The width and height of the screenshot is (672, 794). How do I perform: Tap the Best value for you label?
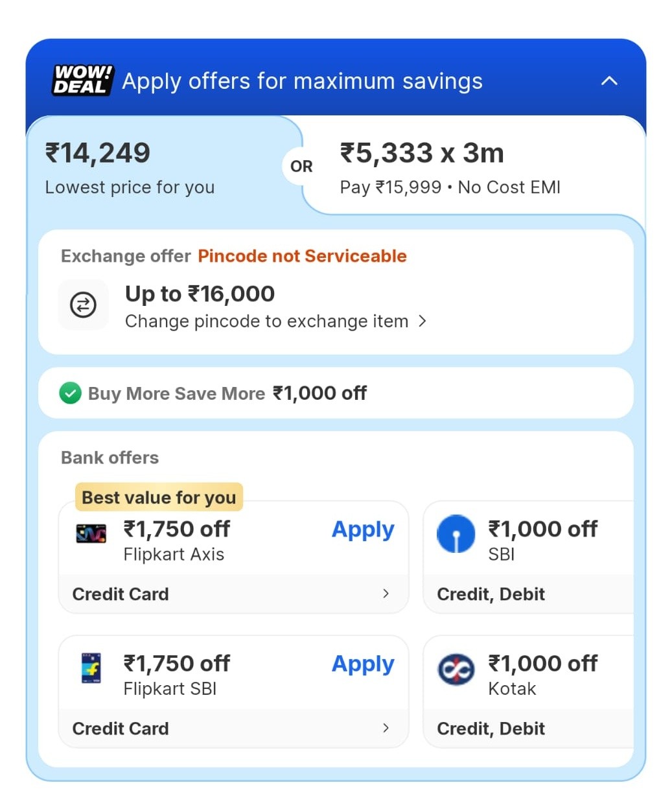(x=159, y=498)
